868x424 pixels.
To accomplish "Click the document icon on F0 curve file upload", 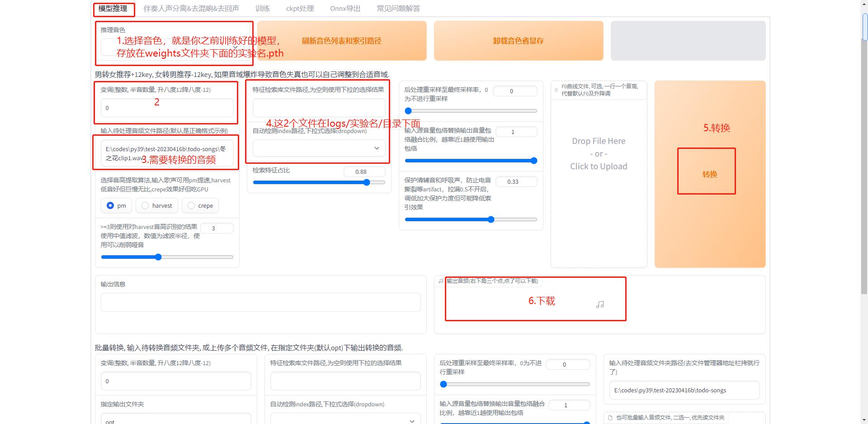I will (556, 90).
